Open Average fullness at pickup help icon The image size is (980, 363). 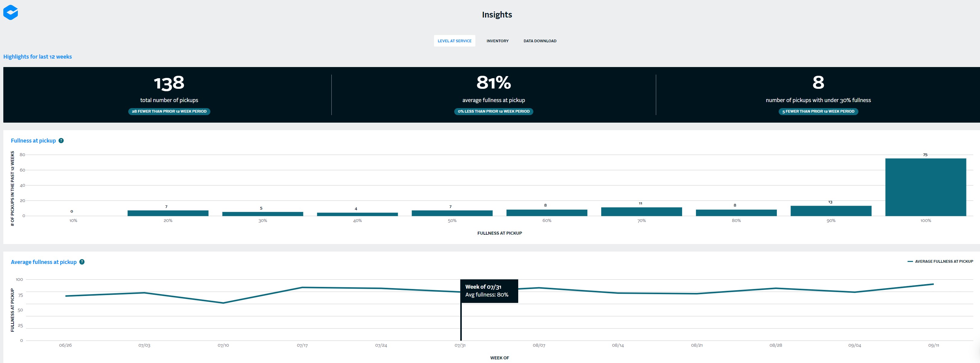(x=82, y=262)
